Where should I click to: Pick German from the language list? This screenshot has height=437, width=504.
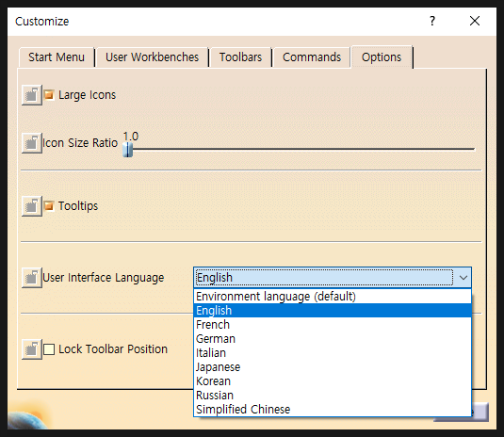[333, 339]
